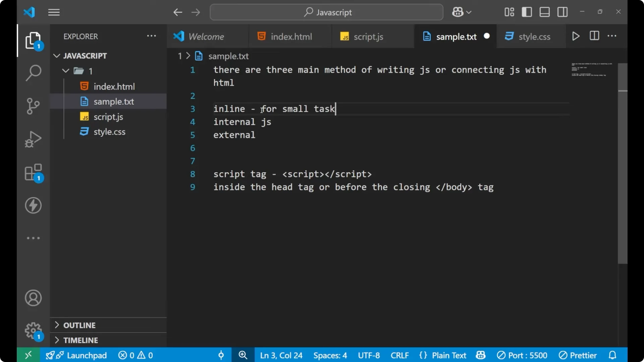Open the Source Control view
Screen dimensions: 644x362
pos(33,106)
